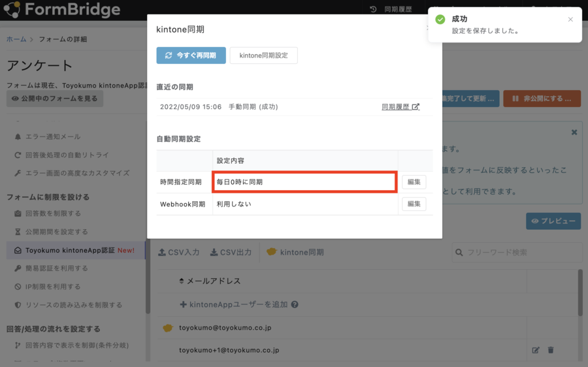The image size is (588, 367).
Task: Edit the Webhook同期 setting
Action: click(x=414, y=204)
